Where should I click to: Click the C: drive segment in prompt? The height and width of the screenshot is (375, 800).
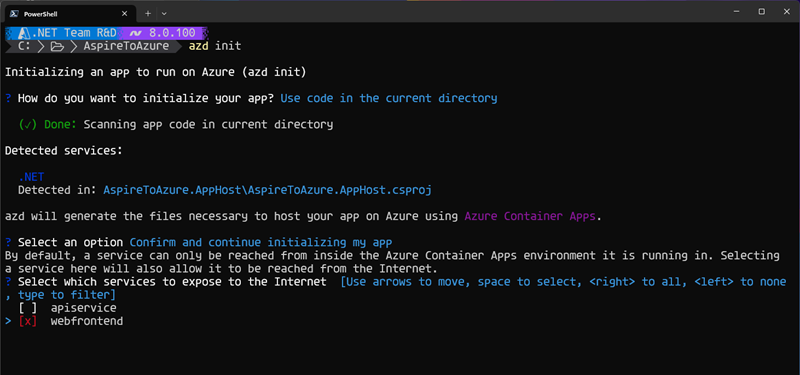pyautogui.click(x=23, y=46)
